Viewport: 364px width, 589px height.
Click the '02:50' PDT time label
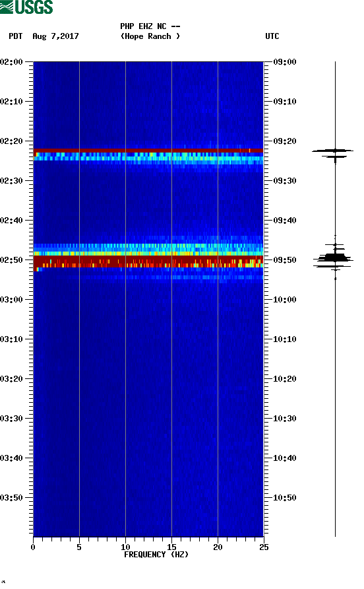12,260
